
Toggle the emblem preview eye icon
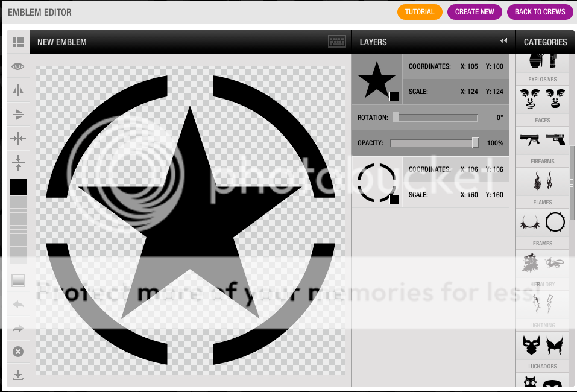18,66
